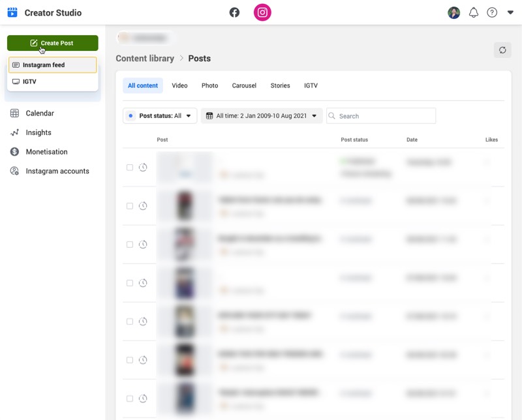Viewport: 522px width, 420px height.
Task: Open the All time date range dropdown
Action: pos(262,116)
